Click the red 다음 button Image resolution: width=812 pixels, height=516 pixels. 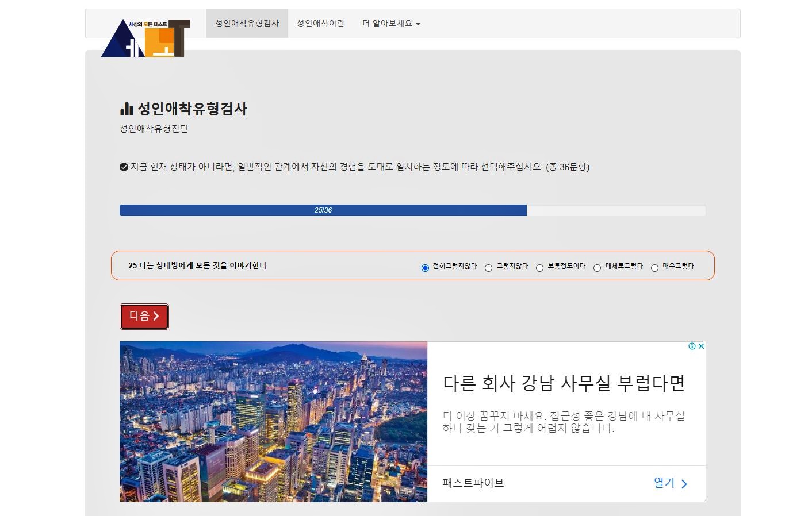[144, 317]
